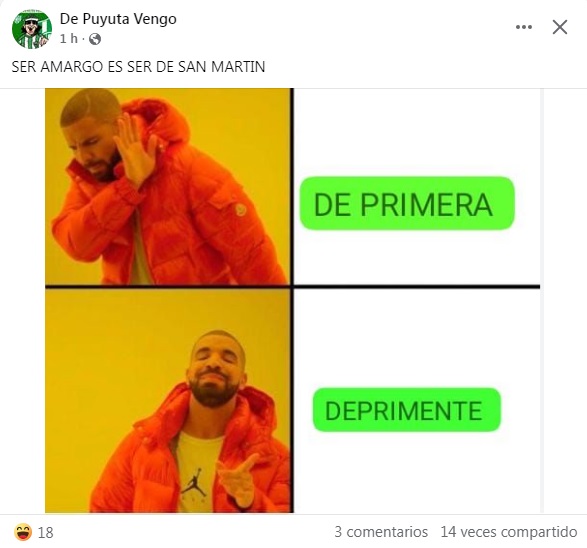View the 14 veces compartido shares

tap(508, 532)
